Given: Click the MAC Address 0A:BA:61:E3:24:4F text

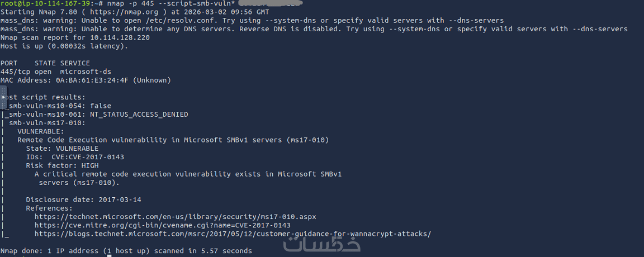Looking at the screenshot, I should pyautogui.click(x=86, y=80).
